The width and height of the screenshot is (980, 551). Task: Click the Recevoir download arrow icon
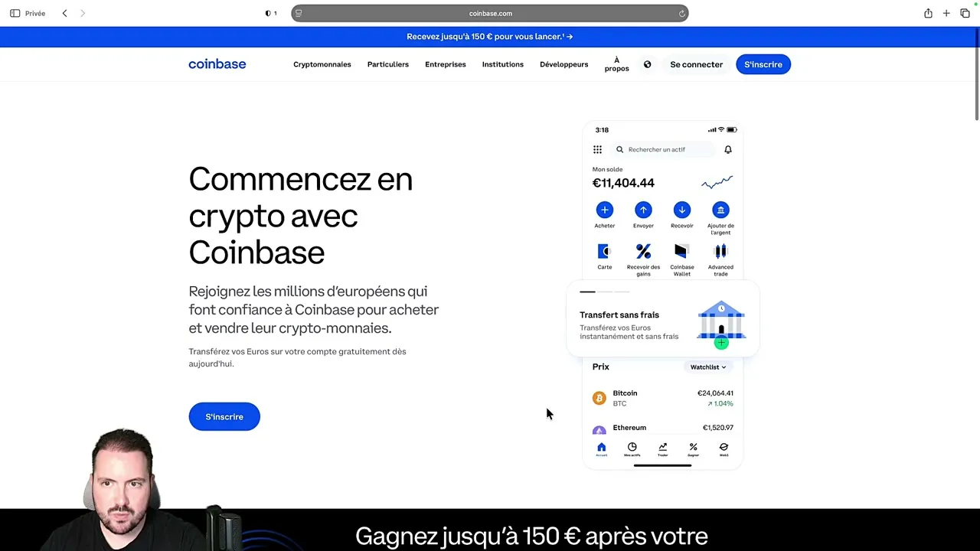681,210
